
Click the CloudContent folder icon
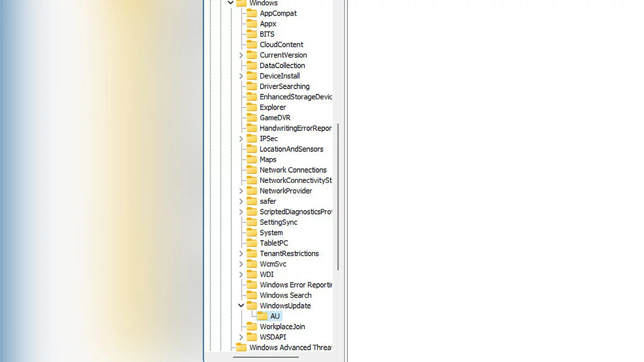(252, 45)
